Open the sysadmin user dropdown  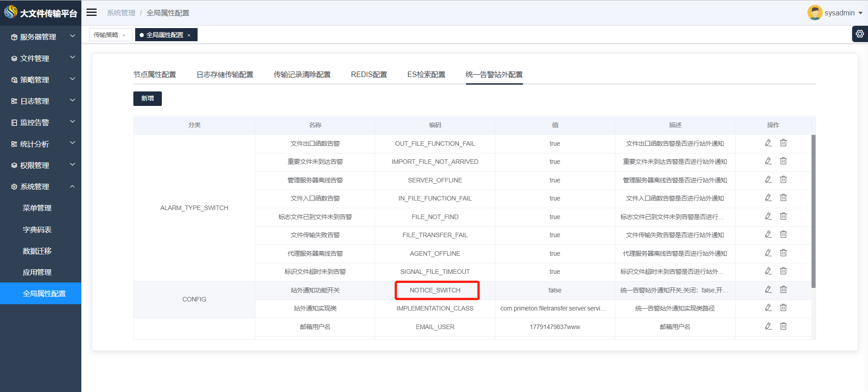835,13
